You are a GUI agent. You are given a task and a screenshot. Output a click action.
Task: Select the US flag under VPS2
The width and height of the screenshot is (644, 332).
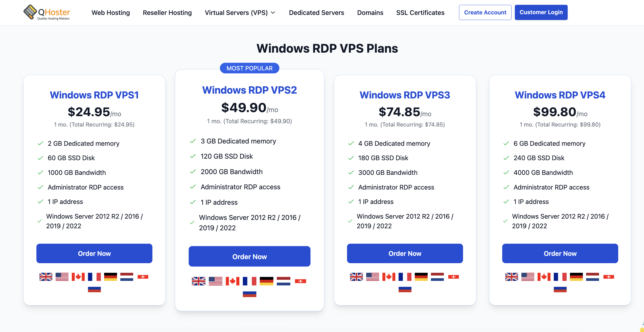pyautogui.click(x=216, y=281)
